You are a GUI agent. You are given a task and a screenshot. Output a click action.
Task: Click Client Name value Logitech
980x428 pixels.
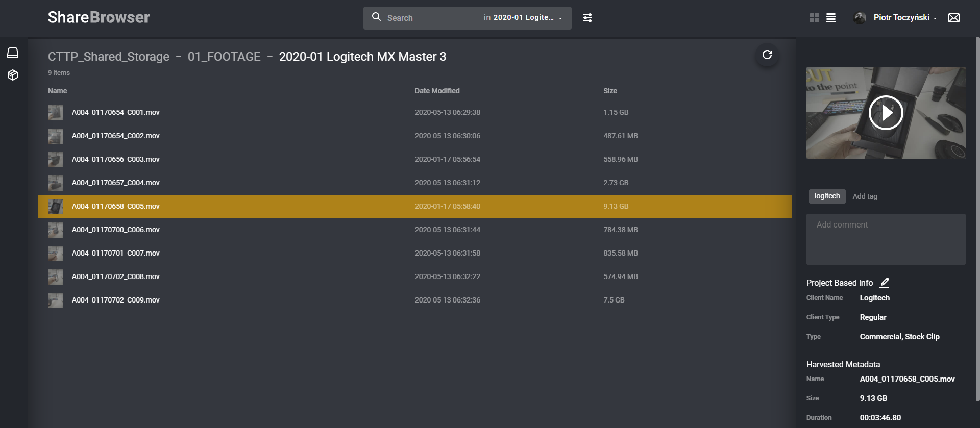coord(874,298)
